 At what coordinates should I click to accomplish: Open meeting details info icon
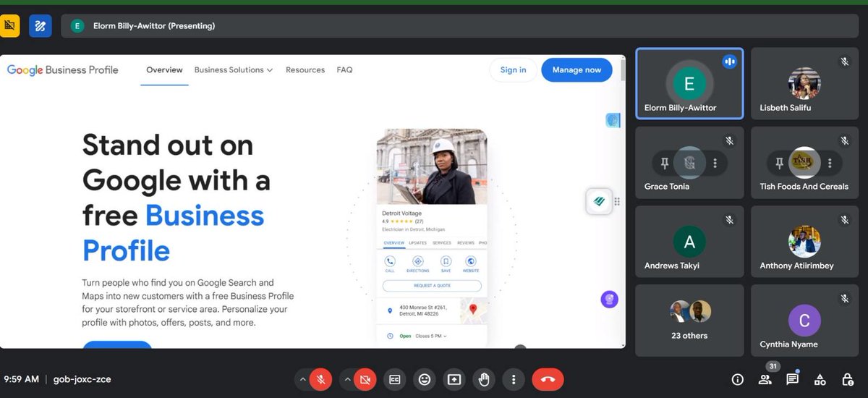click(x=737, y=379)
